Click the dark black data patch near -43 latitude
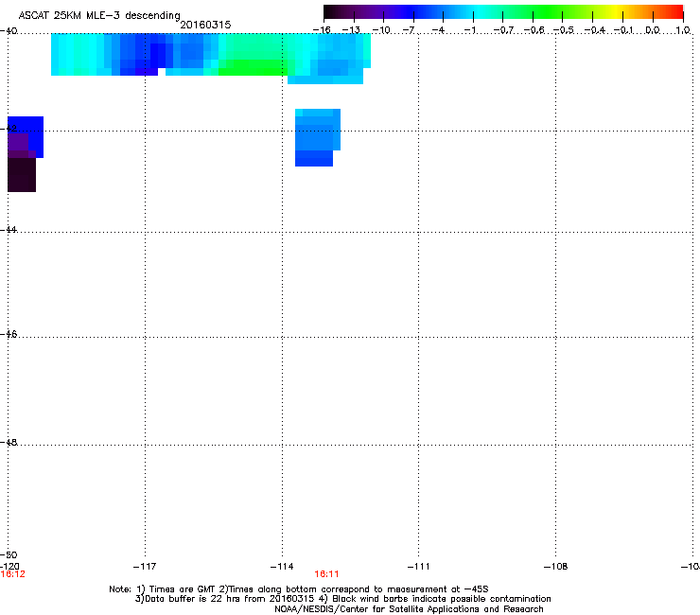Image resolution: width=700 pixels, height=615 pixels. 22,175
